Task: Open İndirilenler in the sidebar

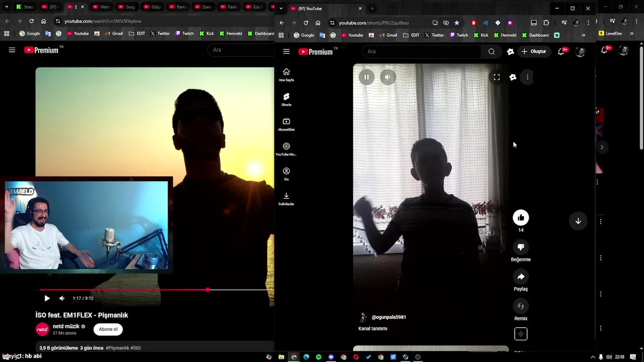Action: coord(286,199)
